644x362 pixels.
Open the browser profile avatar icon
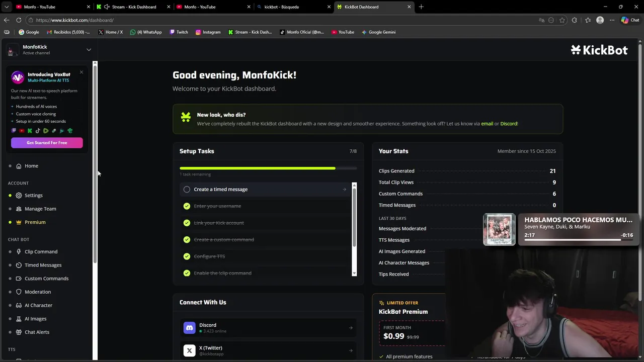pyautogui.click(x=600, y=20)
